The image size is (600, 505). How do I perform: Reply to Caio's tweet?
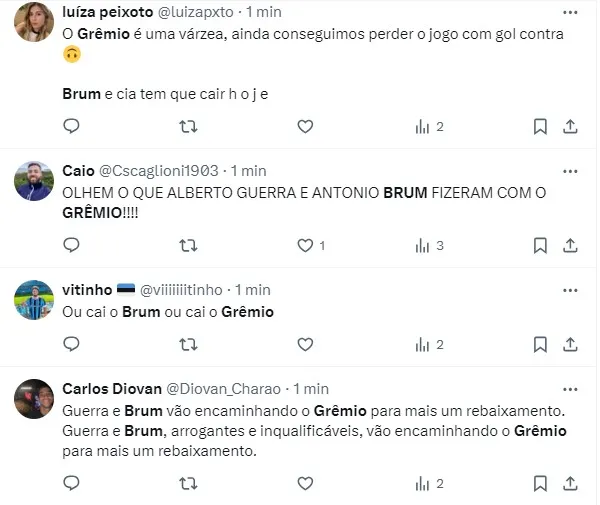click(71, 245)
